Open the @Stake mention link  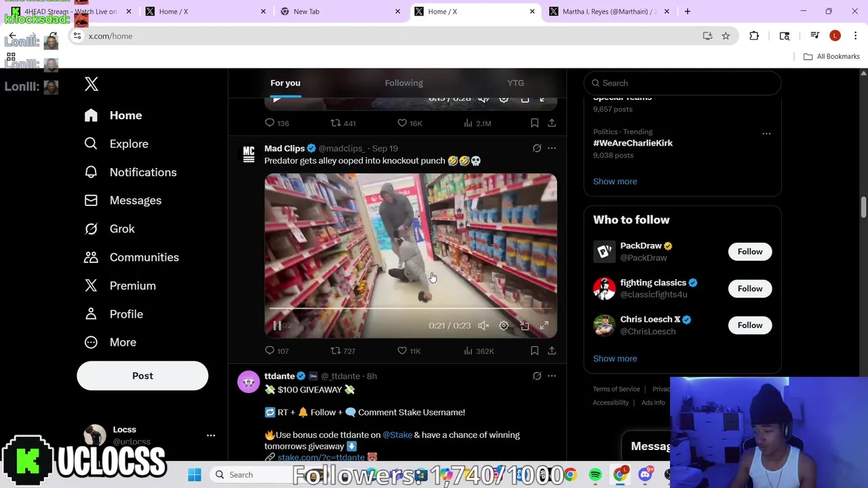397,435
